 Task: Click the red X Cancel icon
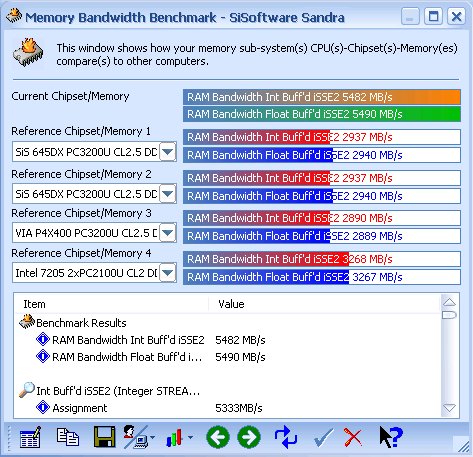point(353,437)
